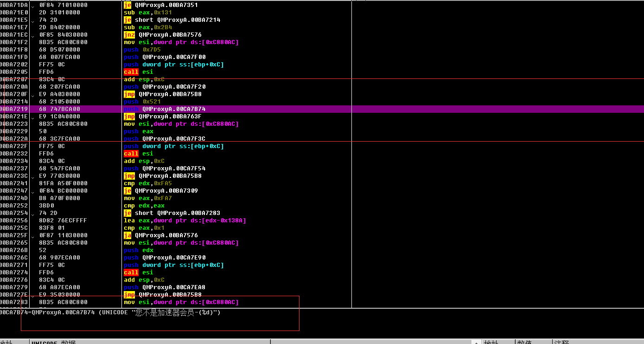Select je QMProxyA.00BA7309 instruction

[161, 191]
